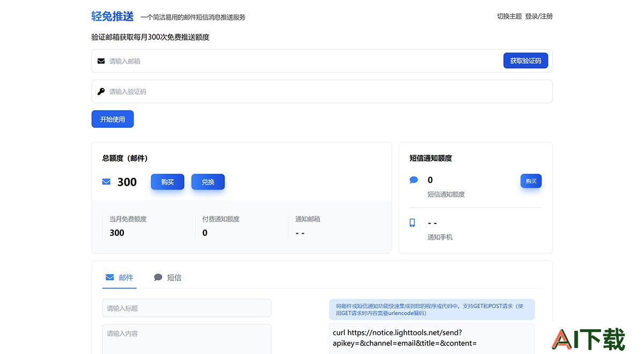Switch to the 邮件 tab
Viewport: 644px width, 354px height.
coord(120,278)
